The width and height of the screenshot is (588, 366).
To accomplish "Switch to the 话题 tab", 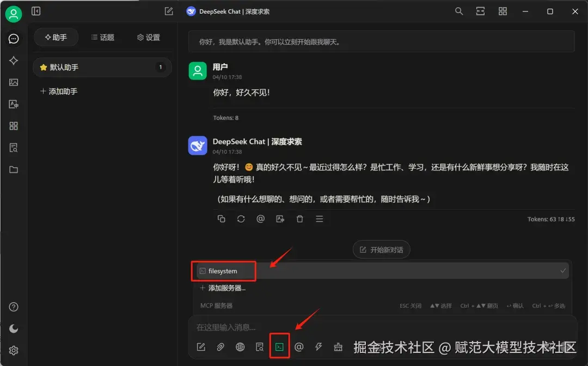I will point(102,37).
